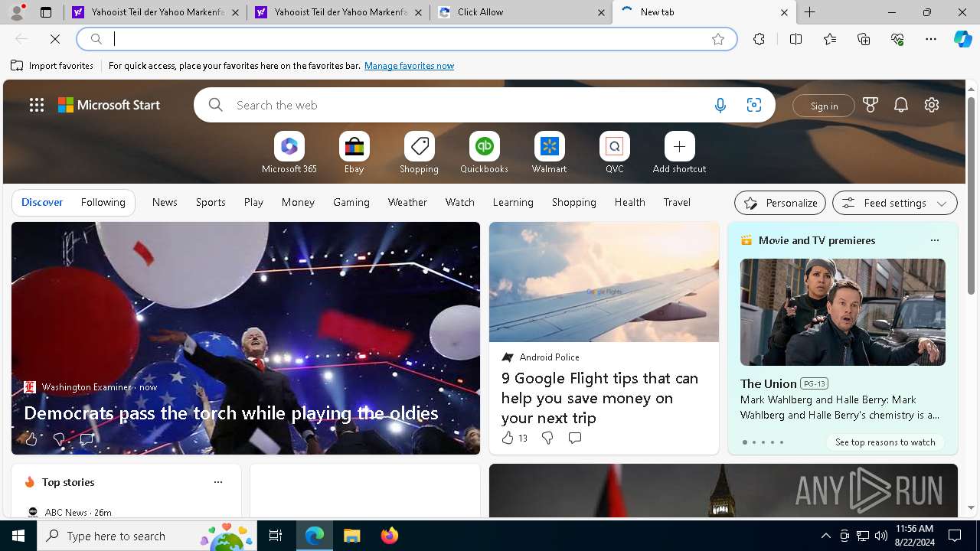Viewport: 980px width, 551px height.
Task: Open the Ebay shortcut
Action: [354, 153]
